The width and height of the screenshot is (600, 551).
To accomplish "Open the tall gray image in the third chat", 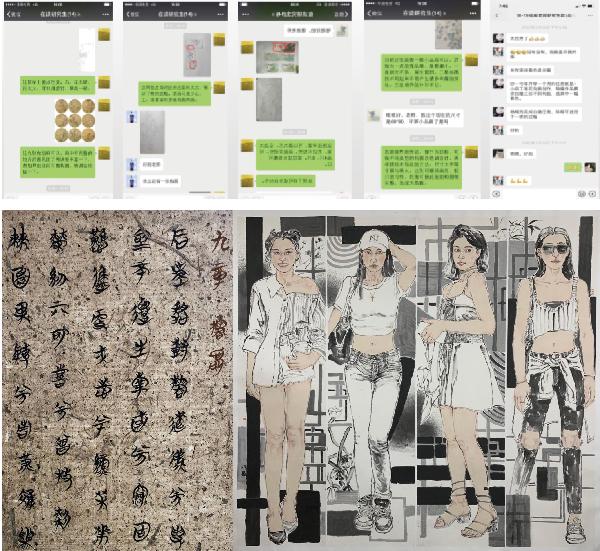I will [x=269, y=99].
